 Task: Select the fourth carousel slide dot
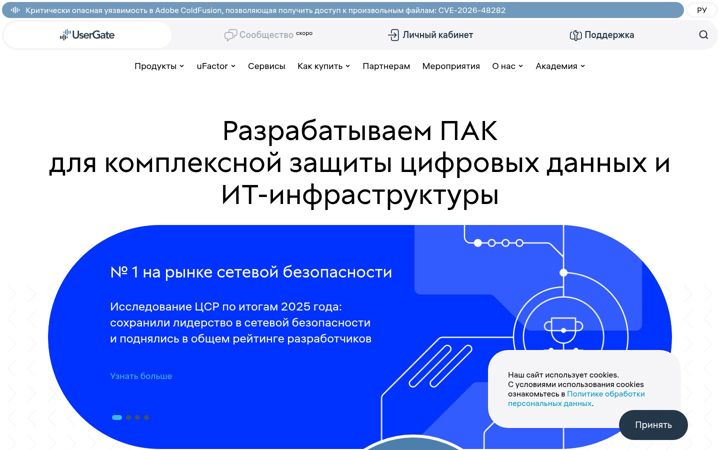click(x=146, y=417)
